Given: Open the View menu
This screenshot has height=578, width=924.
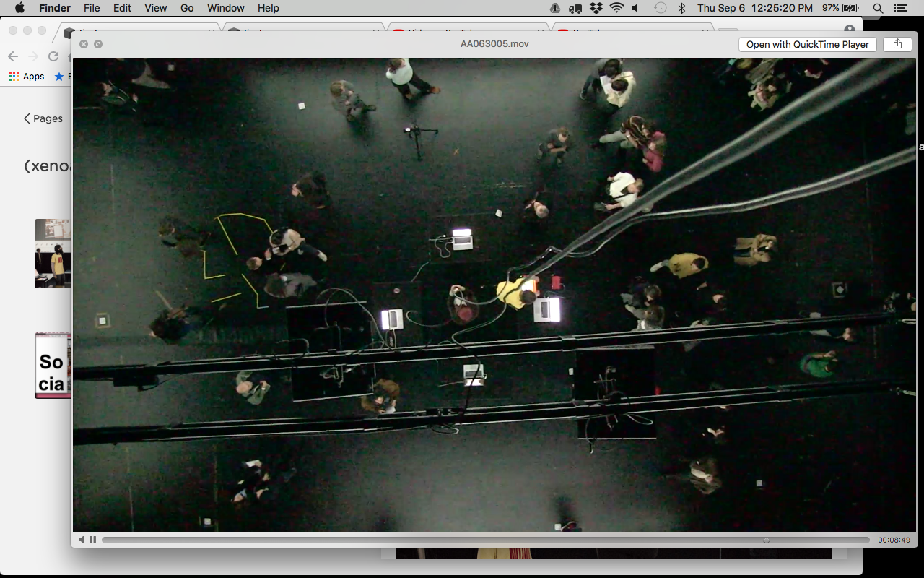Looking at the screenshot, I should pyautogui.click(x=155, y=8).
